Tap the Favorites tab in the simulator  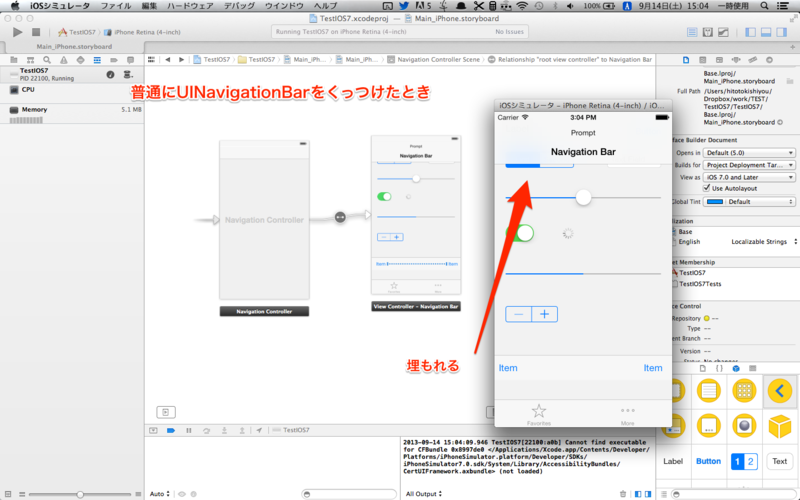tap(539, 414)
